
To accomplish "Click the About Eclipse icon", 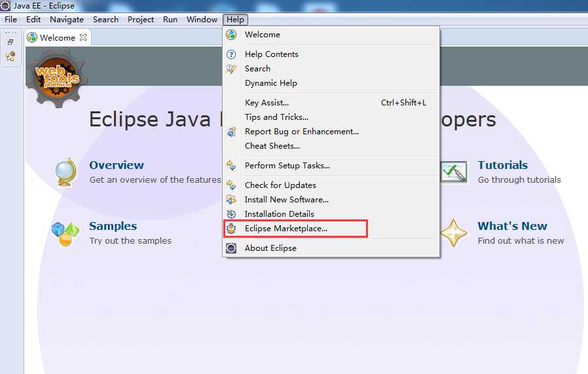I will point(231,248).
